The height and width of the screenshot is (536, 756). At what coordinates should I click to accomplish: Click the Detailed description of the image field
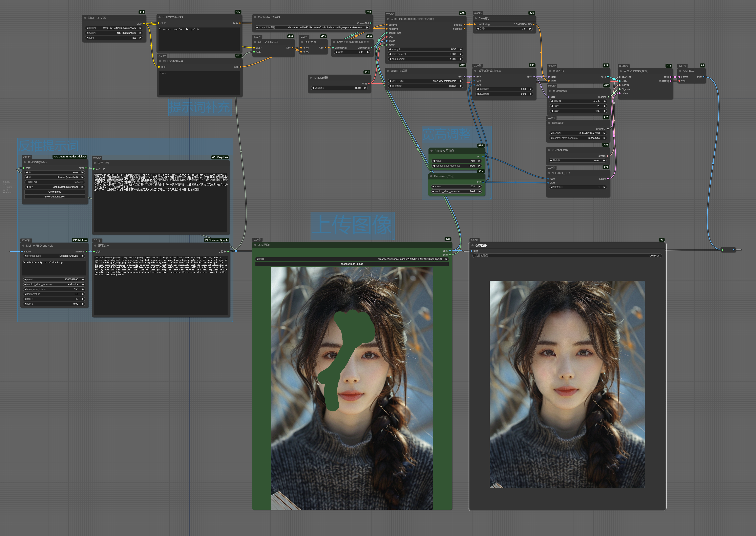(x=54, y=268)
